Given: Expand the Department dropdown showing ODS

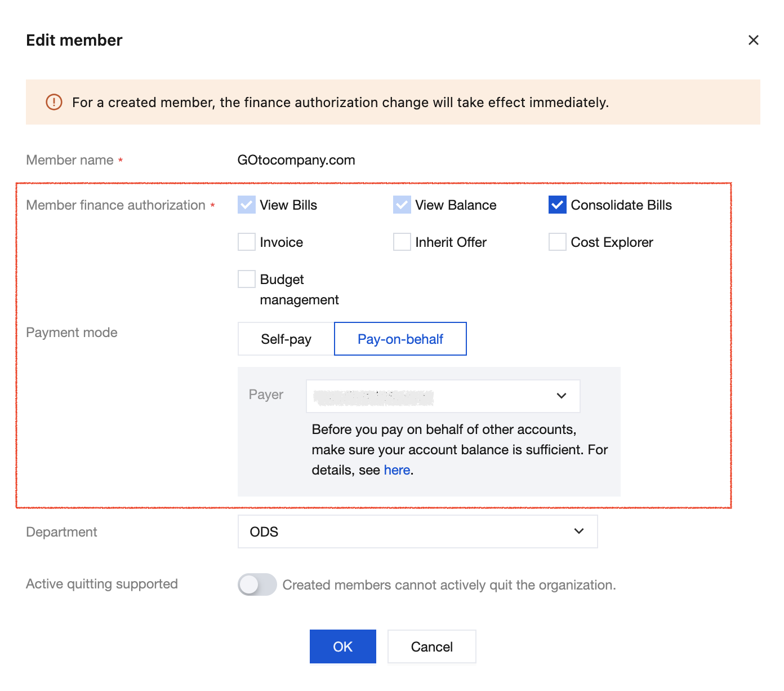Looking at the screenshot, I should pos(417,531).
